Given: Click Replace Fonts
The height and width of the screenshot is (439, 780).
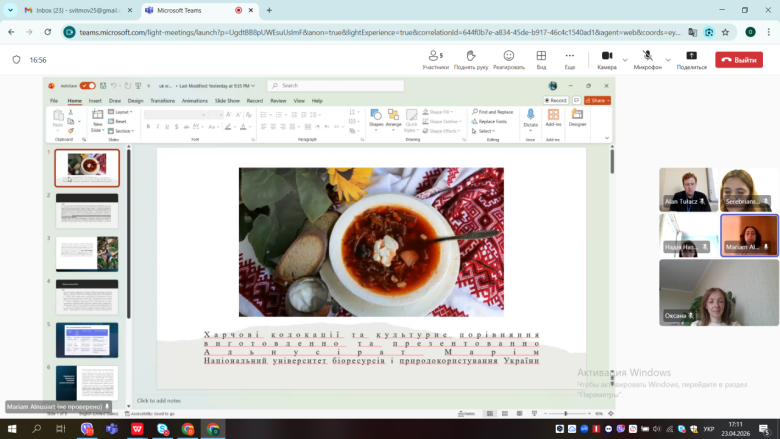Looking at the screenshot, I should click(x=489, y=121).
